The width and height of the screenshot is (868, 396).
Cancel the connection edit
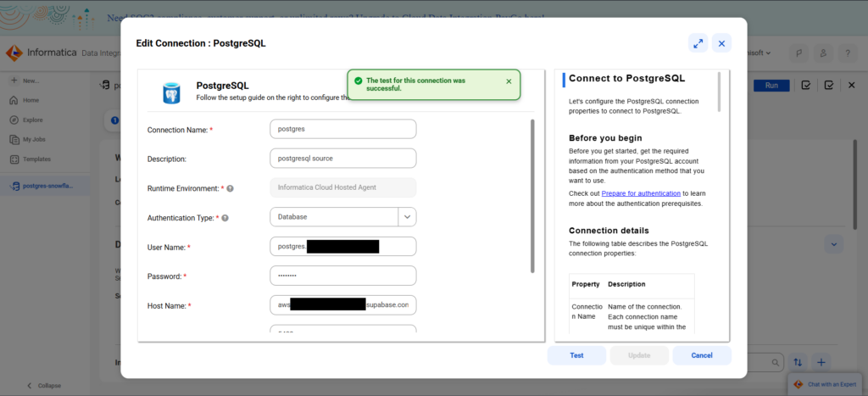702,355
